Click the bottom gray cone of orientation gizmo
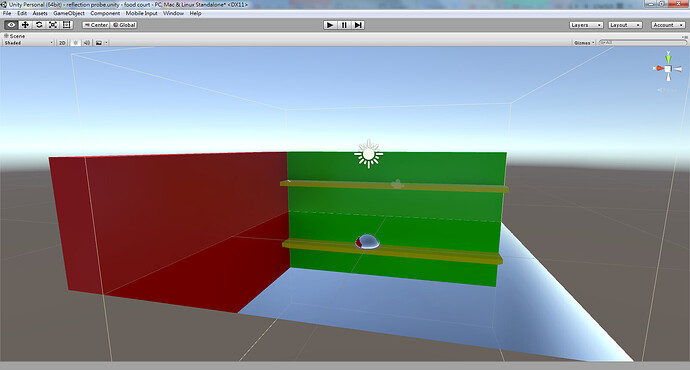The height and width of the screenshot is (370, 690). click(668, 77)
